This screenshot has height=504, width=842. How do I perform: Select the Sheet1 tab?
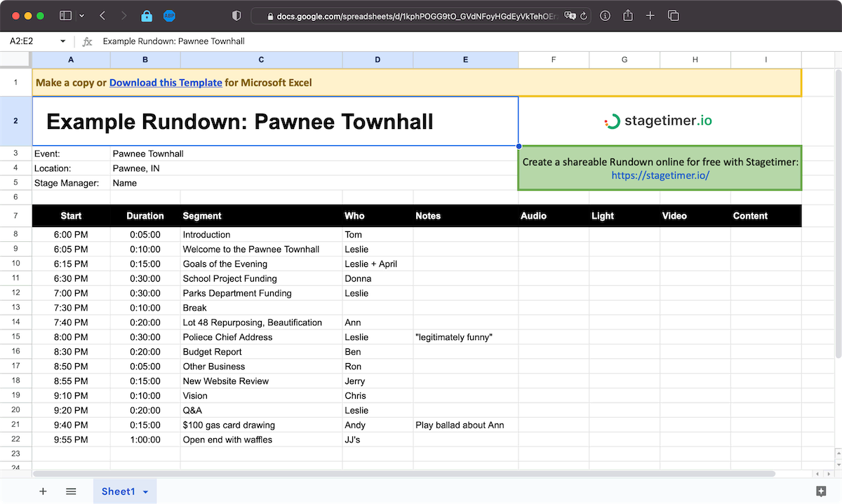[x=118, y=491]
